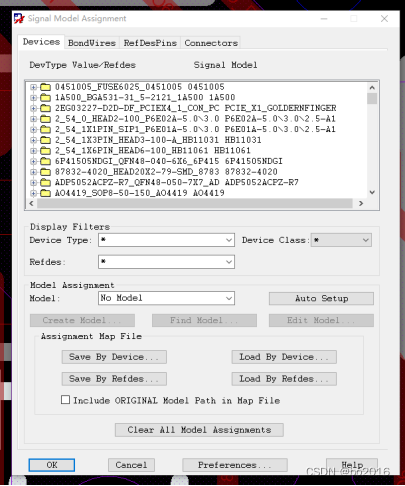
Task: Open the Preferences dialog
Action: [235, 465]
